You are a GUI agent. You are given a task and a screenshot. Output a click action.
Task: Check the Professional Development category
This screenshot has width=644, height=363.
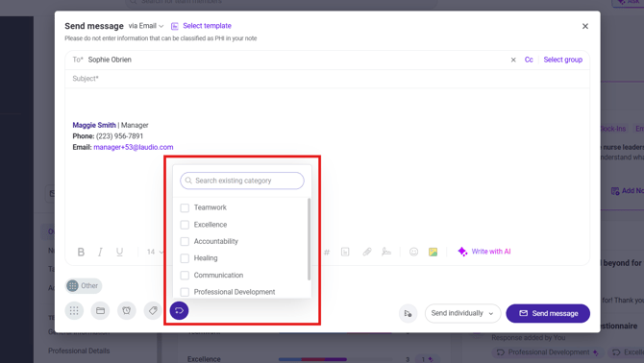185,292
